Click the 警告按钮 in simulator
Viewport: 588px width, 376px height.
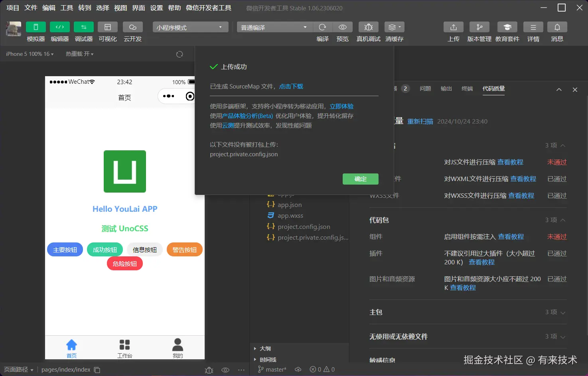click(185, 250)
